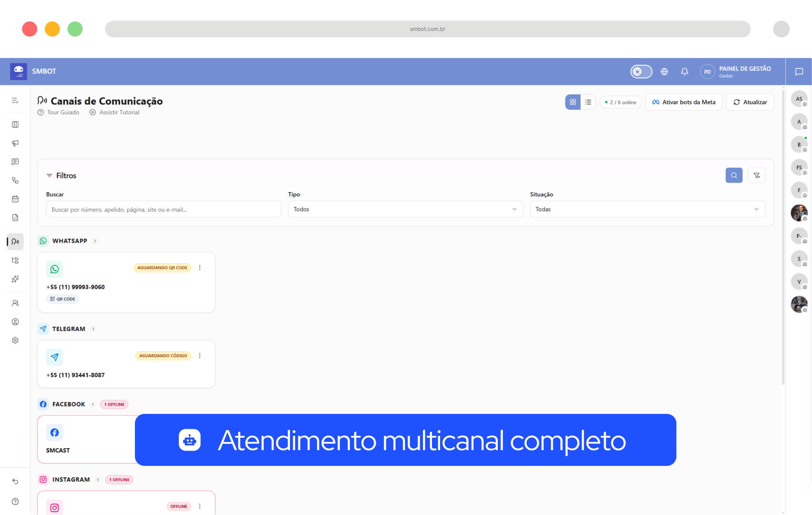The width and height of the screenshot is (812, 515).
Task: Open the Tour Guiado link
Action: tap(59, 113)
